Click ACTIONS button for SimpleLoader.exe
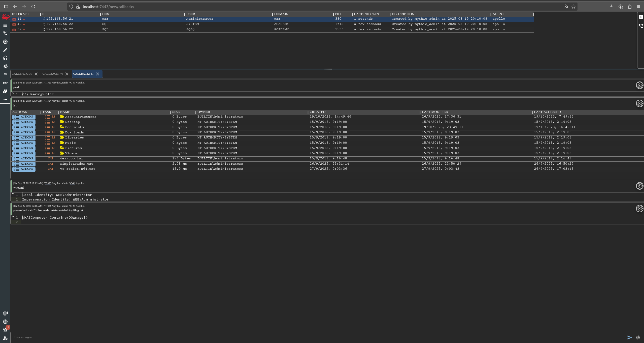 coord(24,164)
